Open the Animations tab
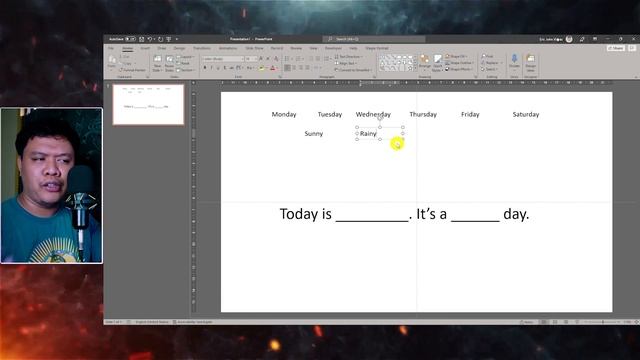The width and height of the screenshot is (640, 360). (x=228, y=48)
